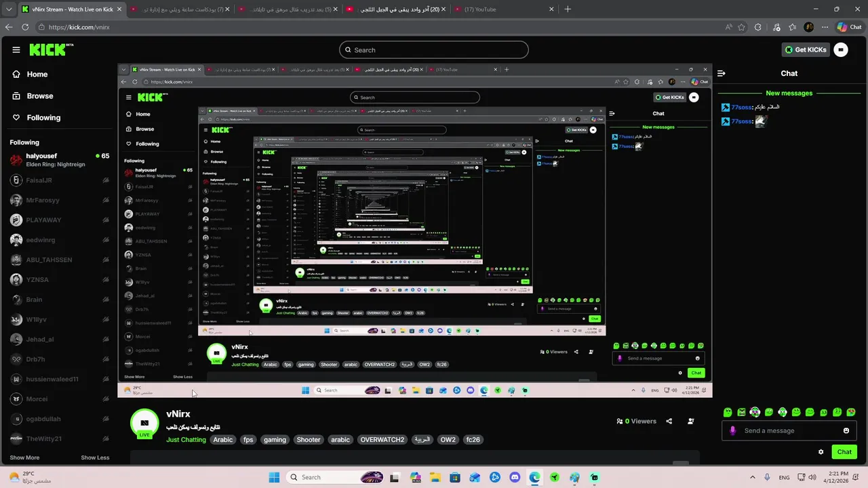The height and width of the screenshot is (488, 868).
Task: Click the address bar URL
Action: [x=79, y=27]
